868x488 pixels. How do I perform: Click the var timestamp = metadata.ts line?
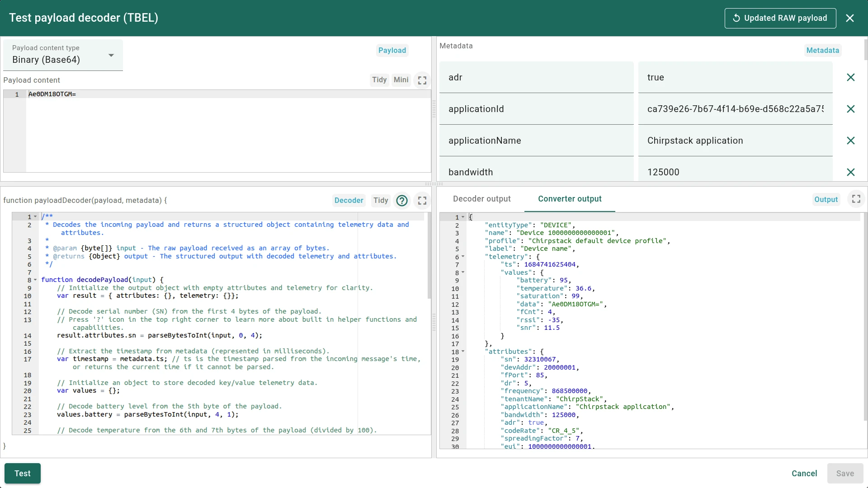[239, 363]
